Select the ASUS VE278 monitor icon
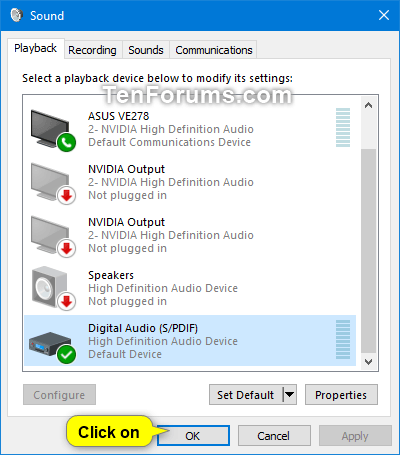400x455 pixels. (53, 130)
